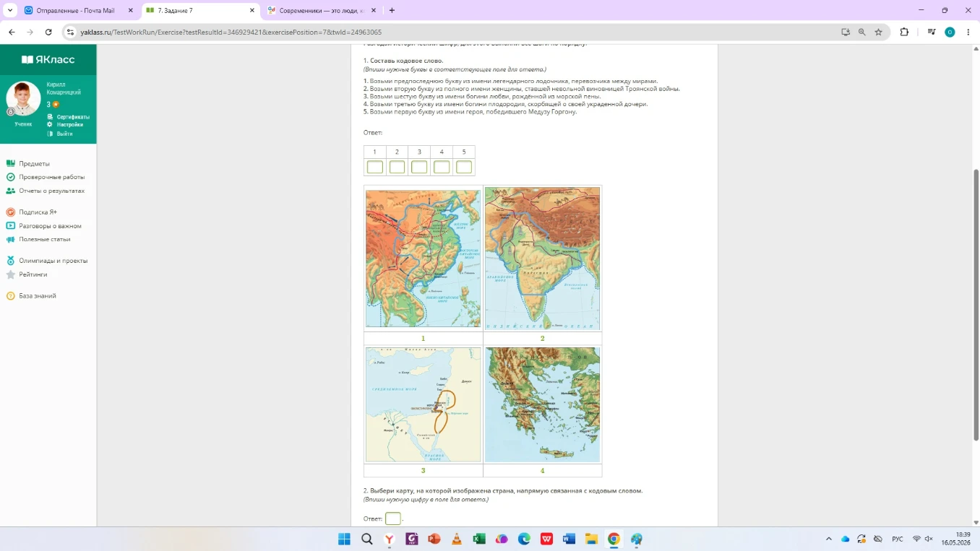Image resolution: width=980 pixels, height=551 pixels.
Task: Open Разговоры о важном in the sidebar
Action: click(50, 226)
